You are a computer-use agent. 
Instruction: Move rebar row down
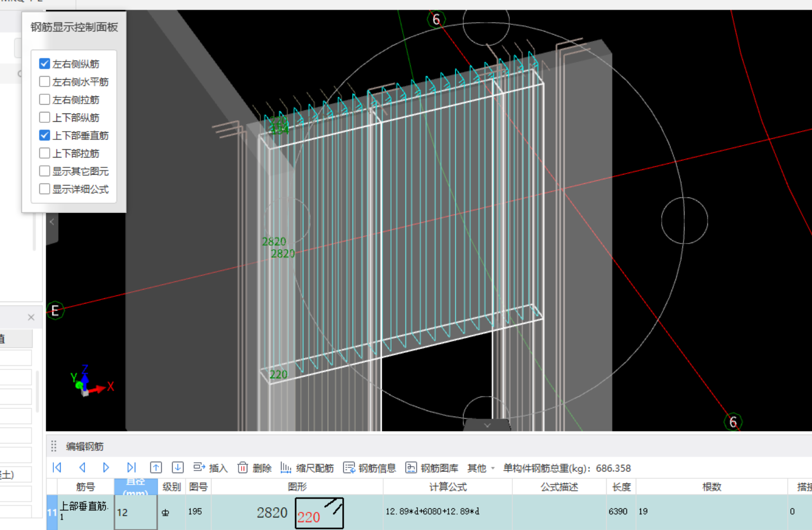tap(177, 468)
